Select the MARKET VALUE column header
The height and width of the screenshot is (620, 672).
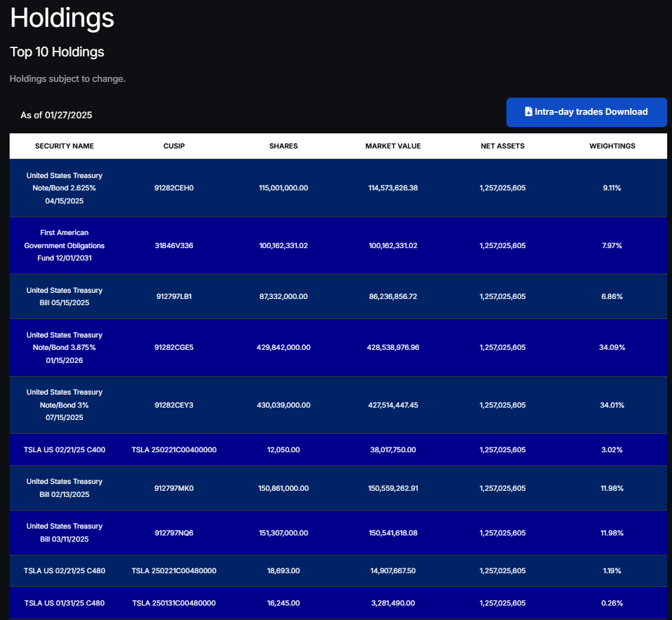point(393,146)
